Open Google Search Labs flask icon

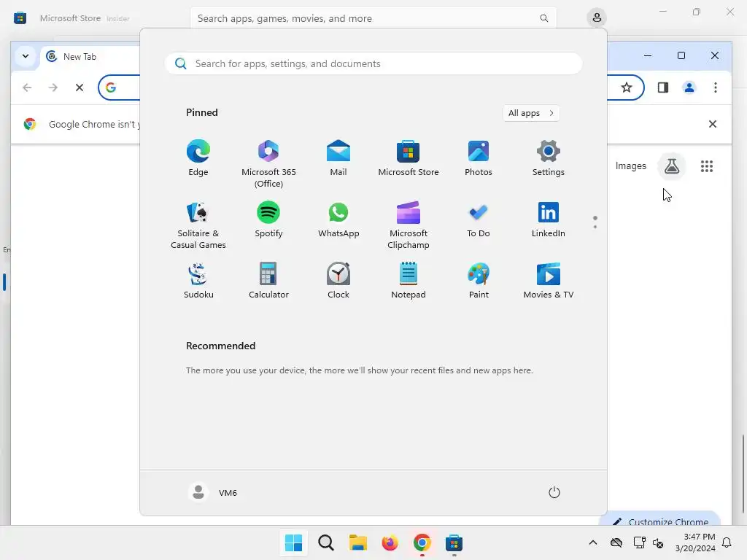[671, 166]
